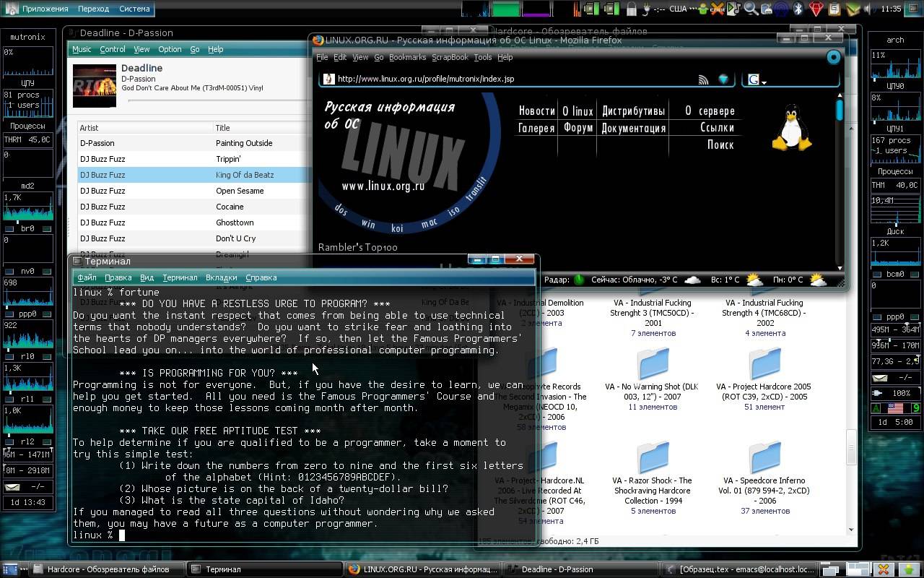924x578 pixels.
Task: Sort the playlist by the Title column header
Action: click(x=261, y=128)
